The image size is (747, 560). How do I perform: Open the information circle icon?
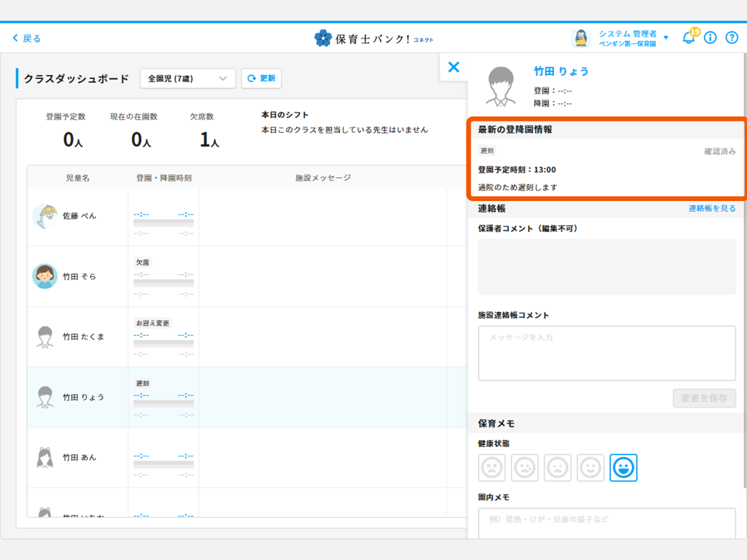(710, 38)
